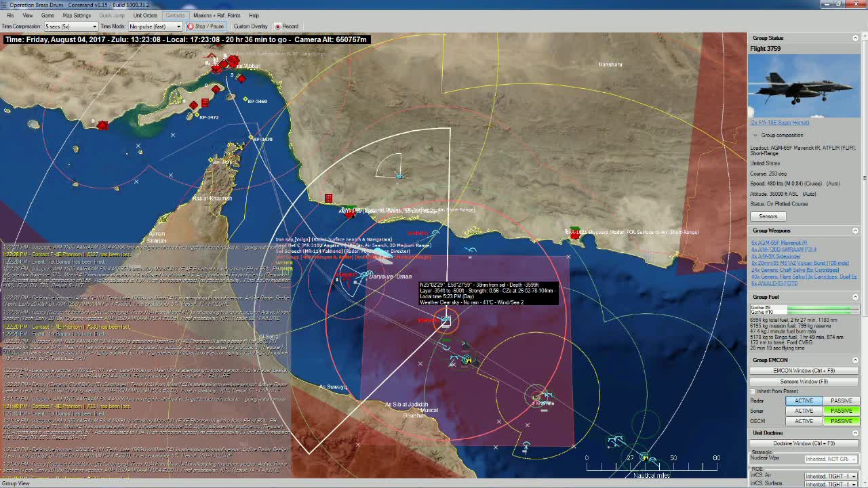Check the Inherit from Parent checkbox

coord(753,392)
